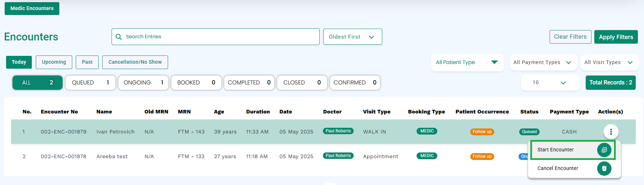The width and height of the screenshot is (644, 185).
Task: Click Paul Roberts badge in first row
Action: pyautogui.click(x=338, y=131)
